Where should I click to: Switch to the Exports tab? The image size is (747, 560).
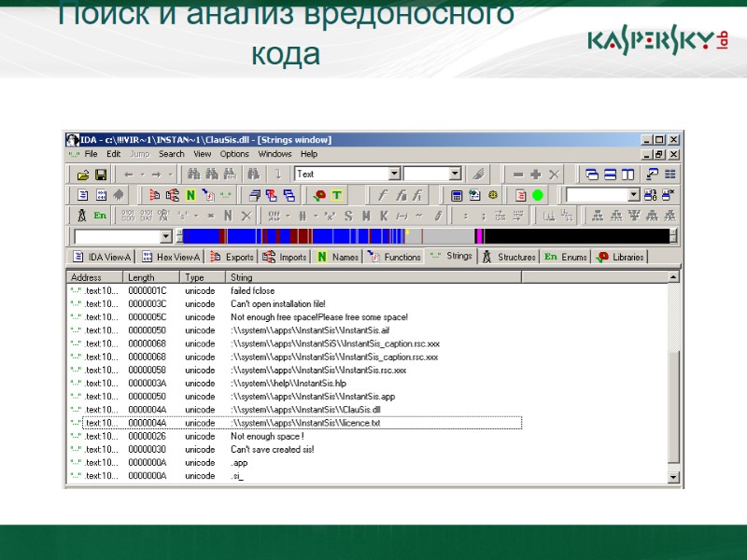coord(233,257)
